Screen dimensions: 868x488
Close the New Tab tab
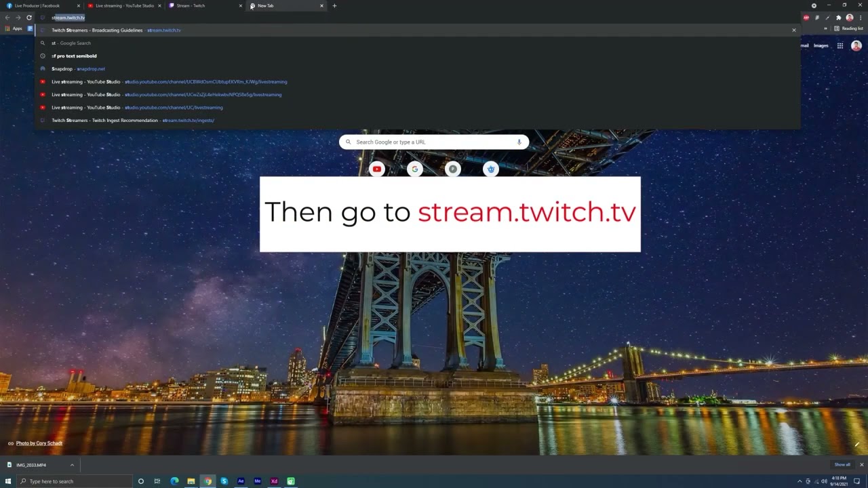pyautogui.click(x=321, y=5)
